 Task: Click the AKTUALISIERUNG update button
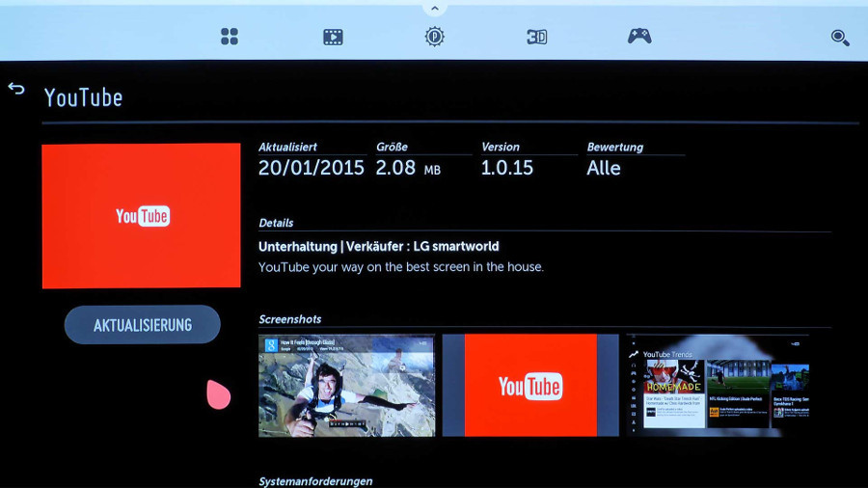143,325
